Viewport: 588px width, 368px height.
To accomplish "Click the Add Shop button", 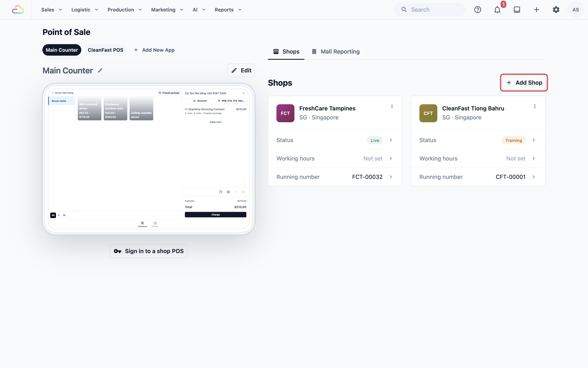I will click(524, 83).
